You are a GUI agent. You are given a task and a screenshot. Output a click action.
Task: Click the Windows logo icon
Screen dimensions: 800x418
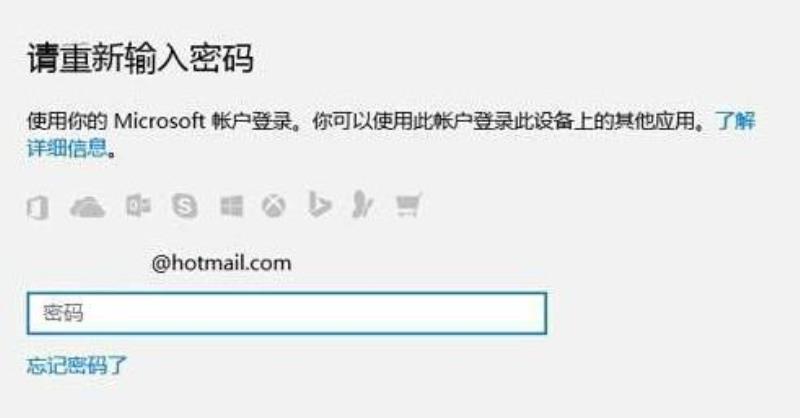[x=232, y=207]
